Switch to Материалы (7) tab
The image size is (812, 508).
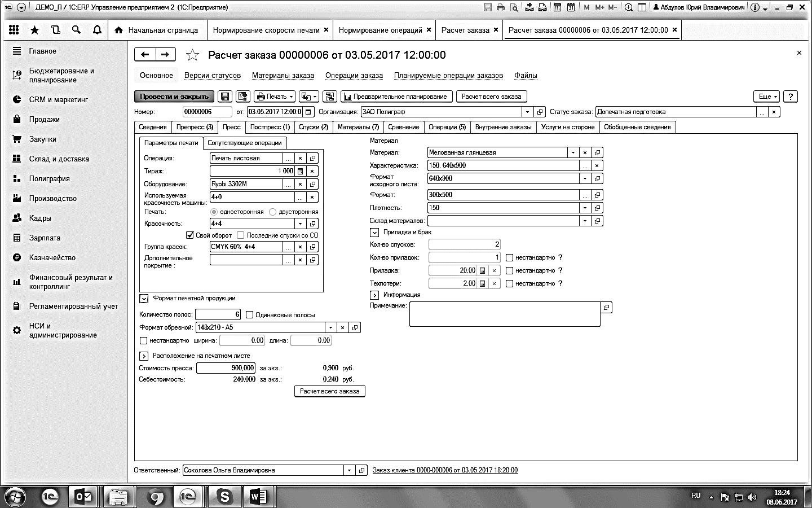[x=358, y=127]
